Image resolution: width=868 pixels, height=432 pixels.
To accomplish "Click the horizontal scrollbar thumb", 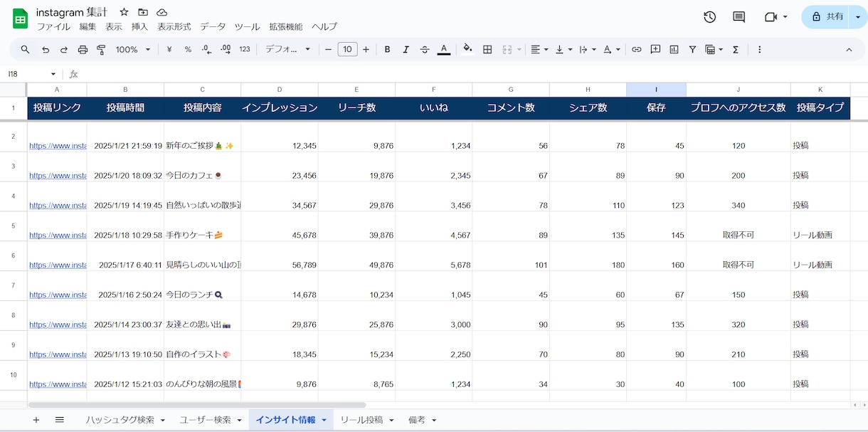I will click(x=196, y=405).
